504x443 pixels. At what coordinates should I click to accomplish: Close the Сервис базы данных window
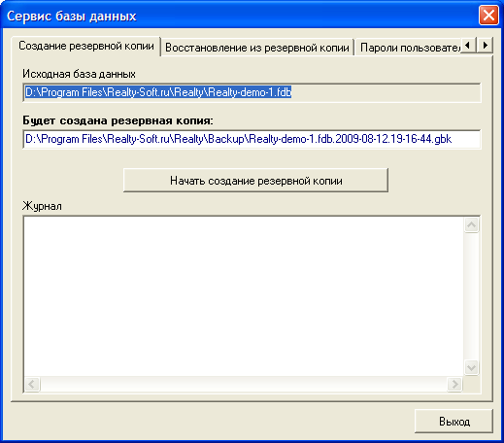click(488, 16)
